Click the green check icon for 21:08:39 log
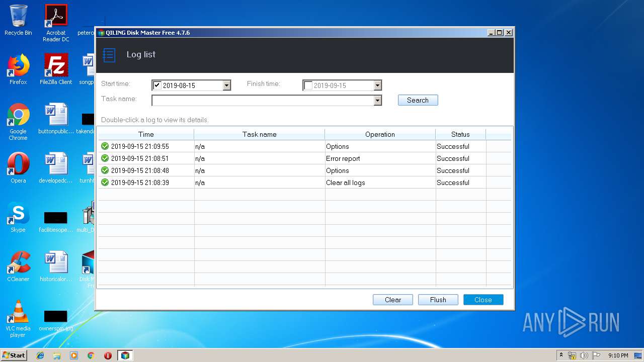644x362 pixels. (105, 183)
